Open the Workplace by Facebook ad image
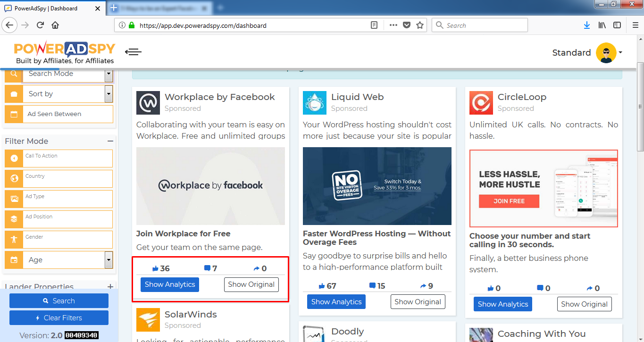 click(210, 186)
